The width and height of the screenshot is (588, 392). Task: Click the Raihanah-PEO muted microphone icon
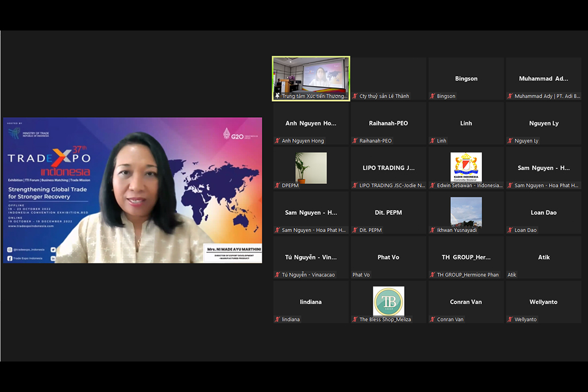click(355, 141)
